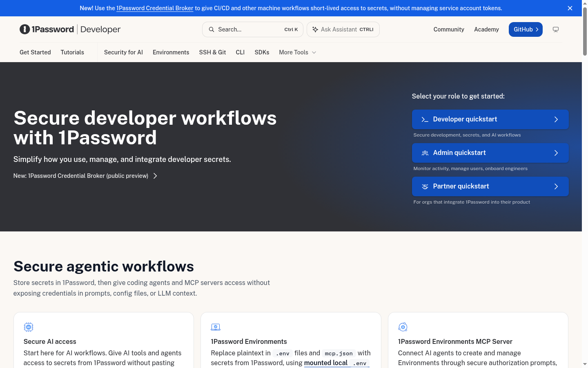Visit the Academy link

pos(486,29)
